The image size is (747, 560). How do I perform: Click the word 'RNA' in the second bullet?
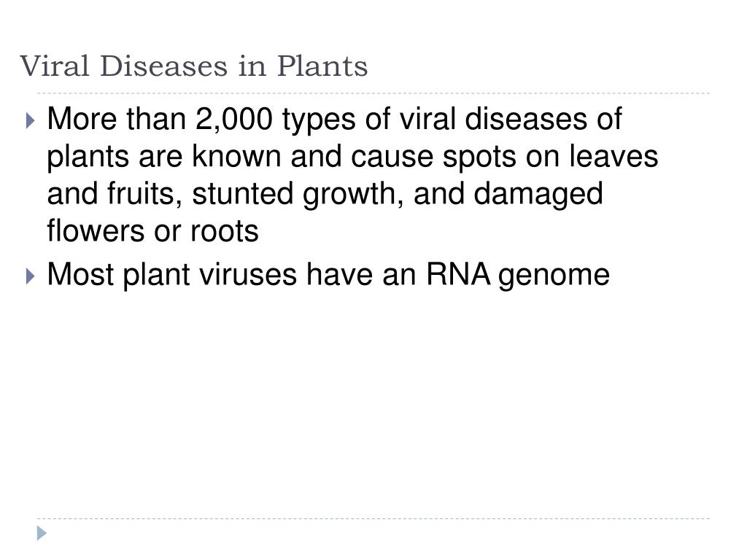[458, 274]
